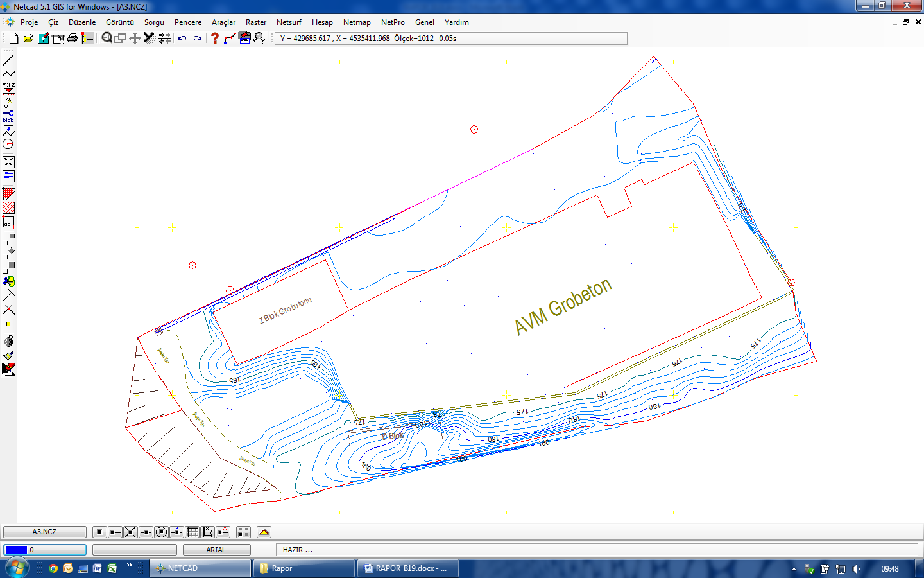Select the blok insertion tool
Image resolution: width=924 pixels, height=578 pixels.
tap(8, 116)
